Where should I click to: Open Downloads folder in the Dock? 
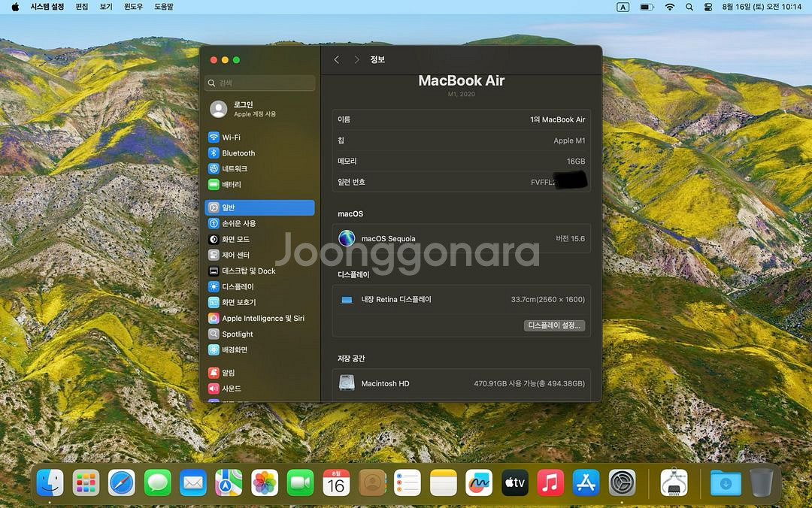(x=726, y=482)
